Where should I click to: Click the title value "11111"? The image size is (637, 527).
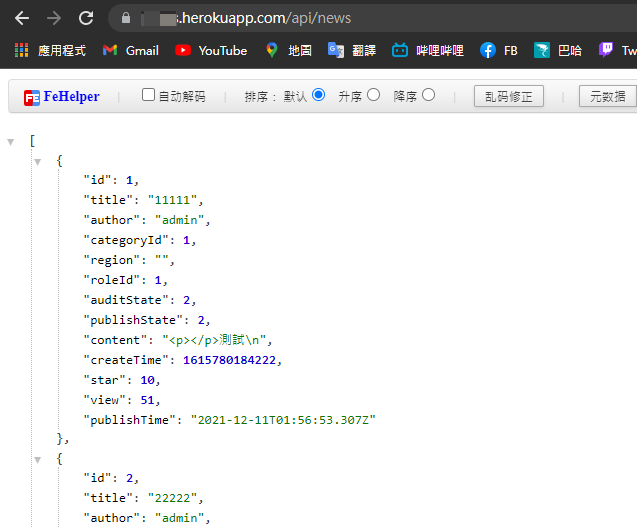(172, 200)
